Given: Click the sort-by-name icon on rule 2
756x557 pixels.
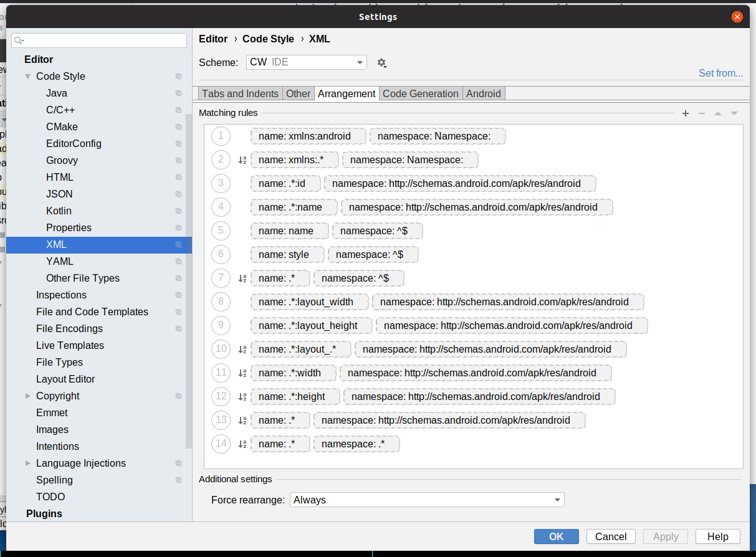Looking at the screenshot, I should (x=242, y=160).
